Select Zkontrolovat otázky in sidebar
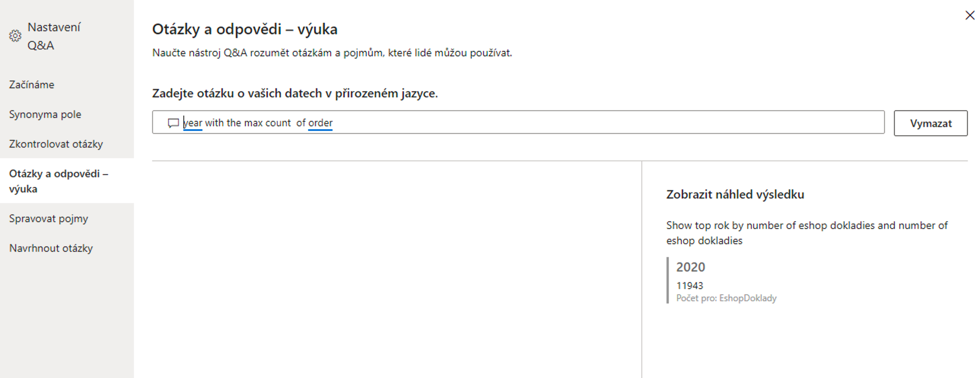Viewport: 980px width, 378px height. click(x=56, y=144)
